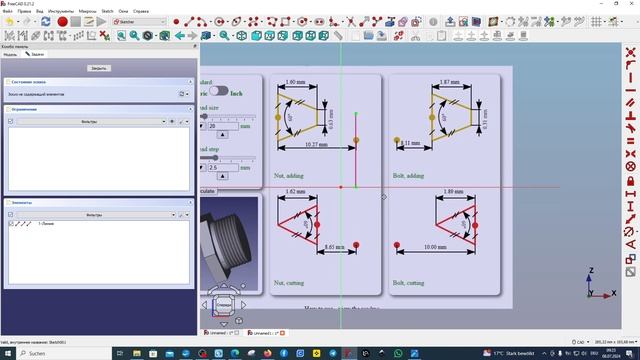
Task: Open the Macros dialog notepad icon
Action: coord(89,22)
